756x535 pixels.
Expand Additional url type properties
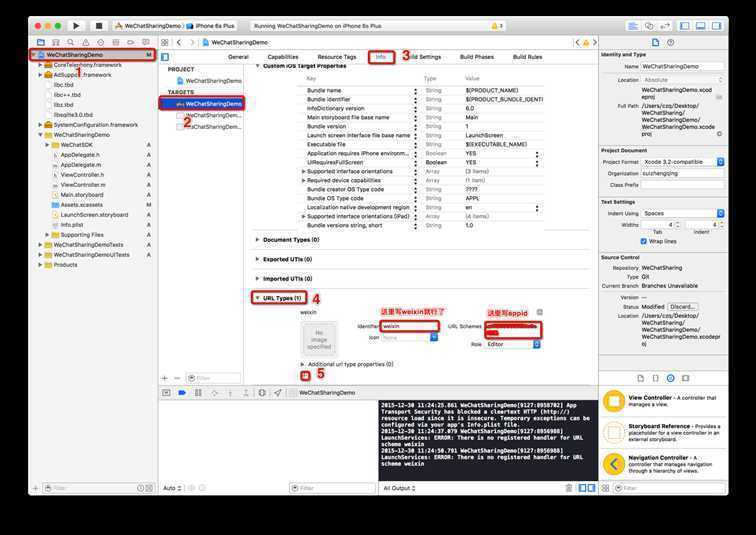coord(302,364)
